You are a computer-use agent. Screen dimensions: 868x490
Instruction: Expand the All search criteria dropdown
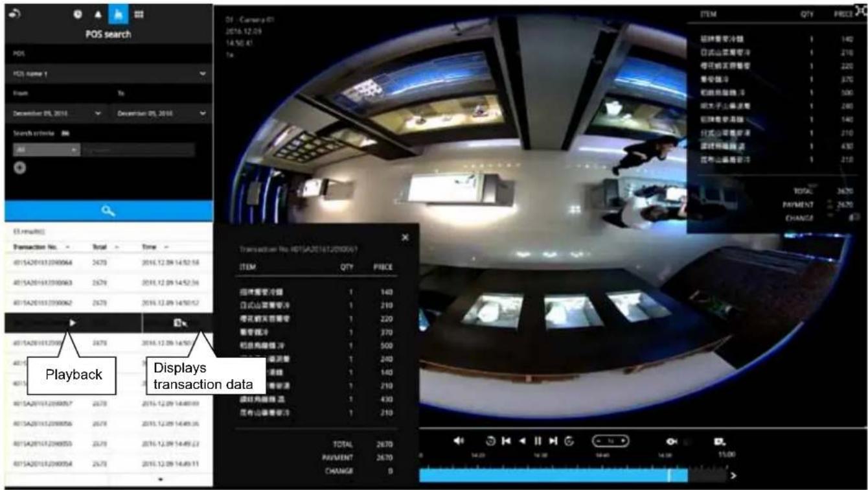tap(45, 150)
